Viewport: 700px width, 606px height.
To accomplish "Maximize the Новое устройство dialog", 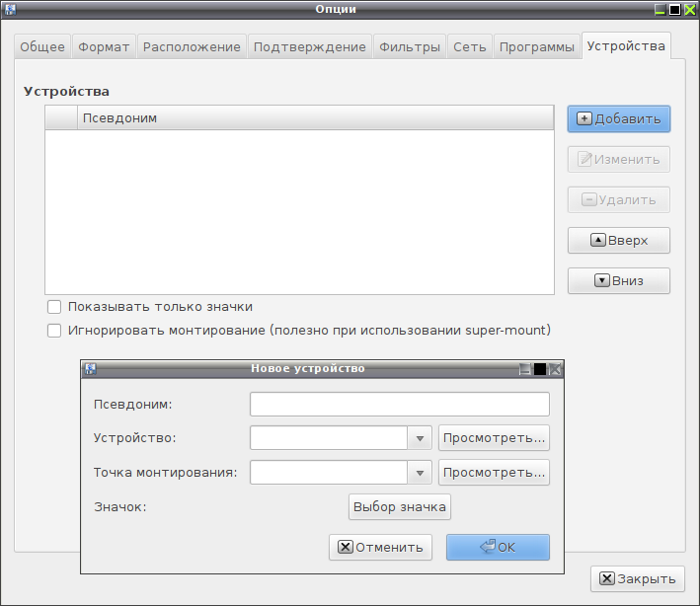I will click(540, 369).
